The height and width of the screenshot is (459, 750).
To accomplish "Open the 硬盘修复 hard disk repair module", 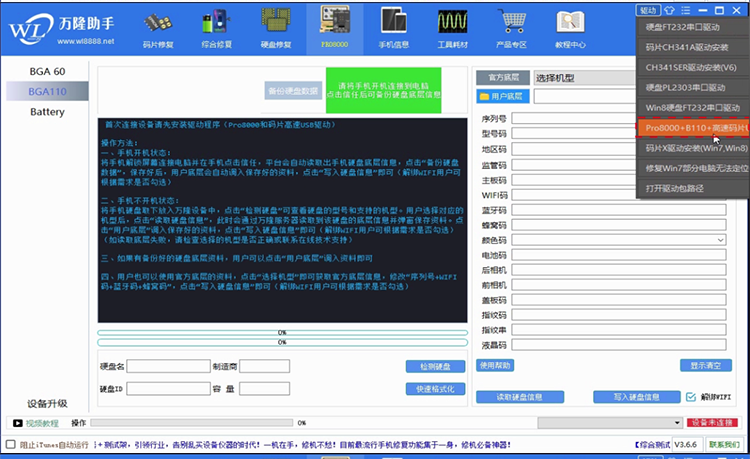I will (x=276, y=30).
